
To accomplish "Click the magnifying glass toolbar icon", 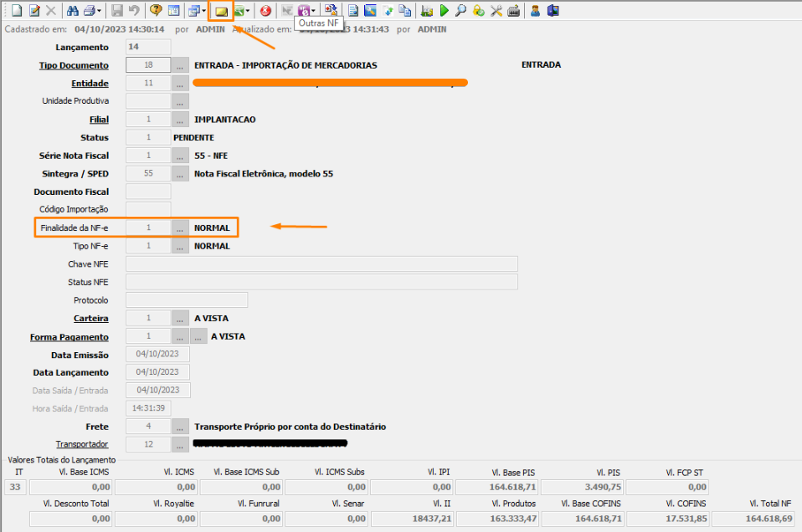I will click(460, 11).
